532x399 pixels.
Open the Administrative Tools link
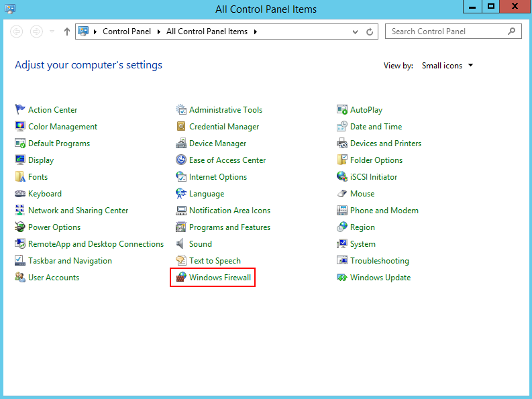pyautogui.click(x=225, y=110)
